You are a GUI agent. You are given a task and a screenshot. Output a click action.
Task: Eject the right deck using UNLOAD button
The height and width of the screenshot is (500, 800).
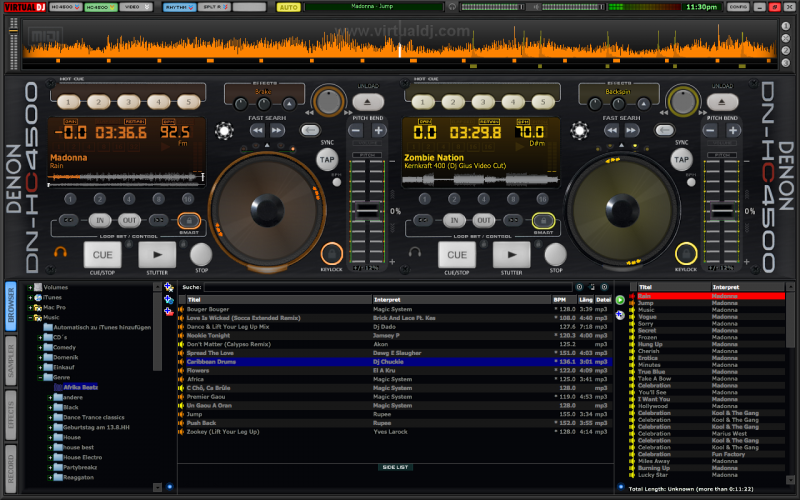721,102
